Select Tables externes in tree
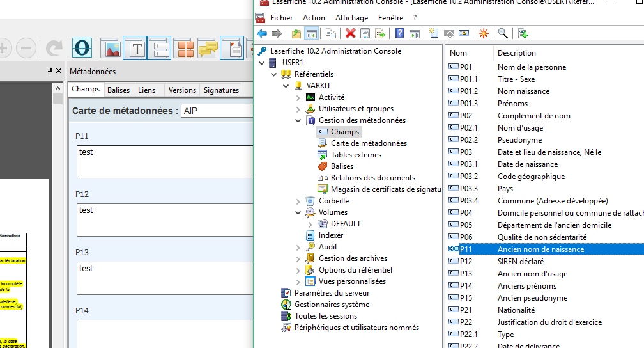644x348 pixels. click(356, 155)
